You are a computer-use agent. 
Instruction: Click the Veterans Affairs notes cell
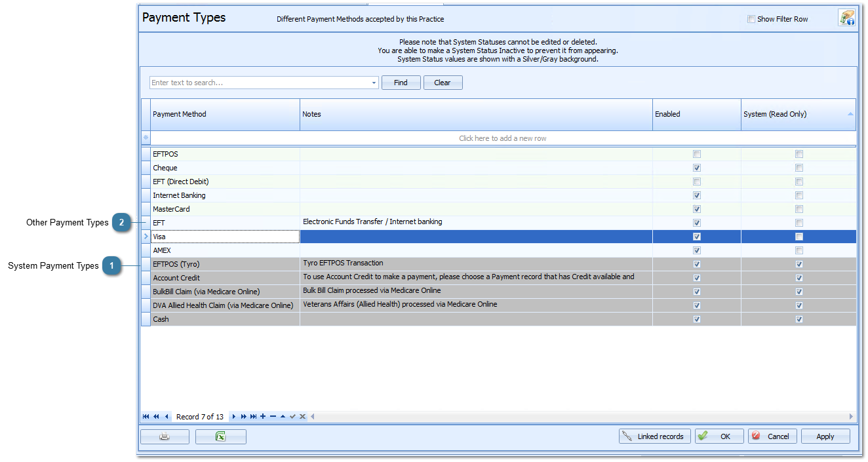[x=476, y=305]
